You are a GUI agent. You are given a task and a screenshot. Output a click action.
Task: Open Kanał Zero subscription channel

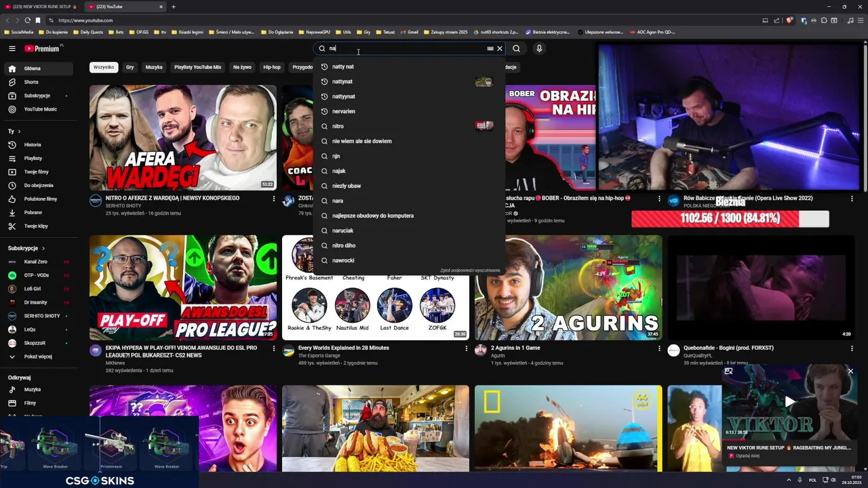39,262
